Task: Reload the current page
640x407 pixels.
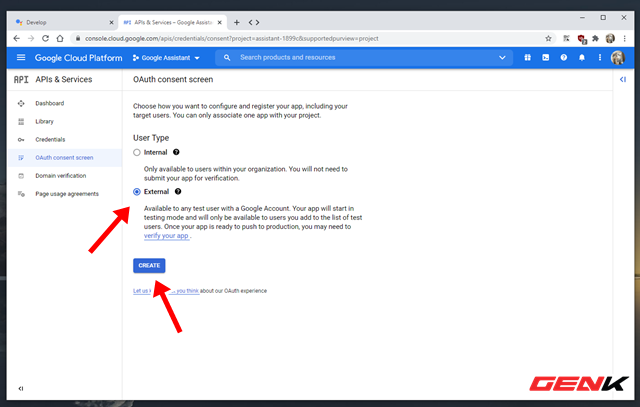Action: (x=45, y=38)
